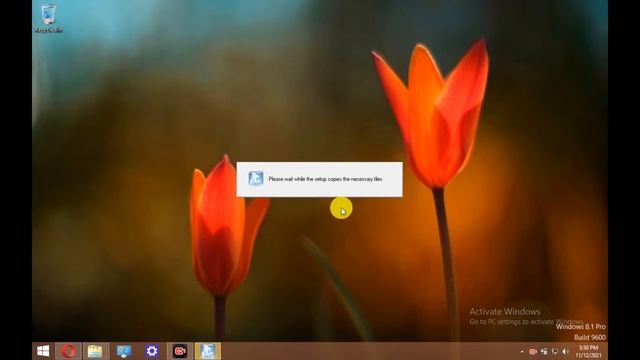Click the setup icon in the dialog
640x360 pixels.
click(x=256, y=179)
